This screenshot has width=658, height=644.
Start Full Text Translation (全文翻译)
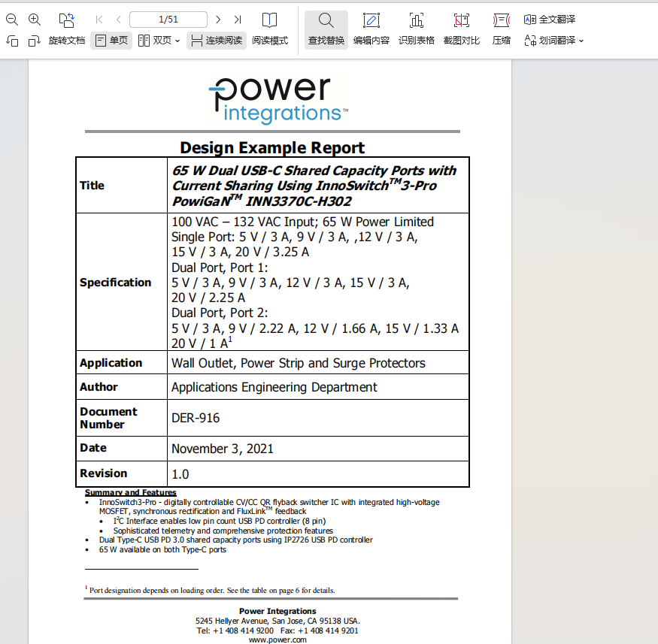tap(550, 20)
